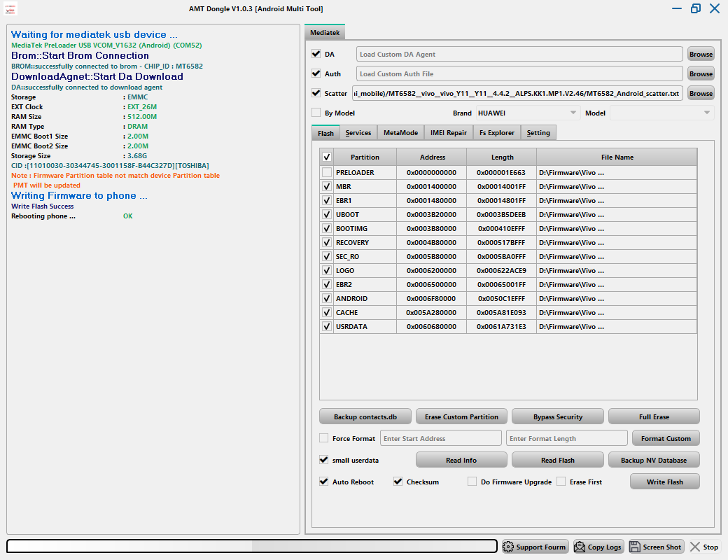Switch to the MetaMode tab
This screenshot has width=728, height=560.
click(400, 132)
